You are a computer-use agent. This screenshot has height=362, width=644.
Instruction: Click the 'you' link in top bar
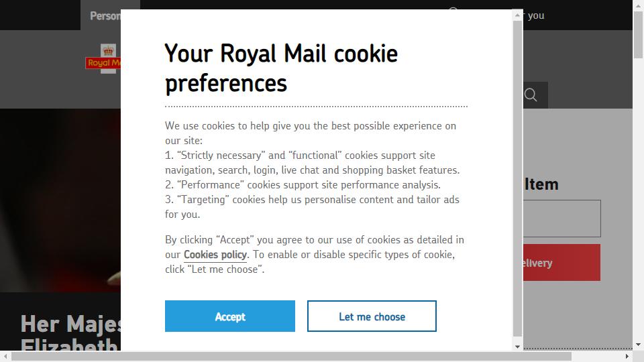(x=535, y=15)
